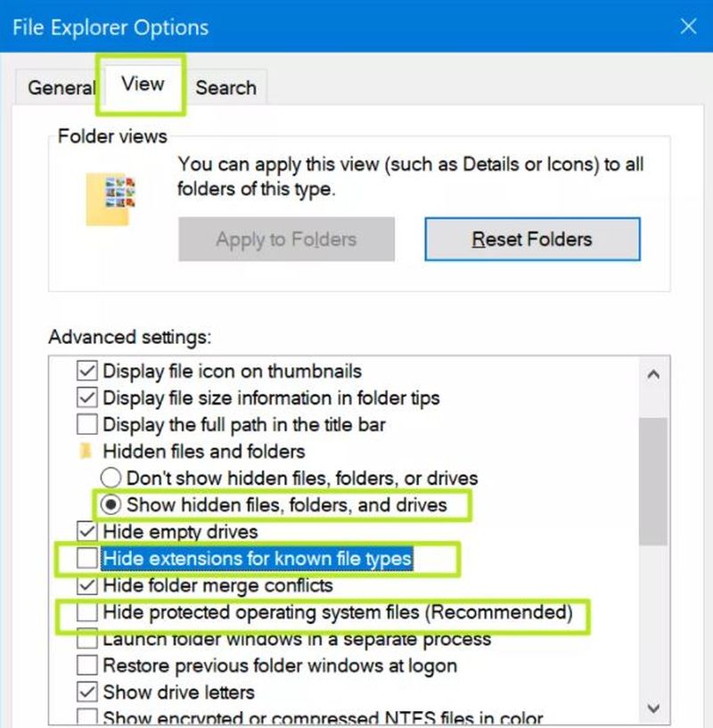Click the Reset Folders button
The image size is (713, 728).
click(x=531, y=239)
